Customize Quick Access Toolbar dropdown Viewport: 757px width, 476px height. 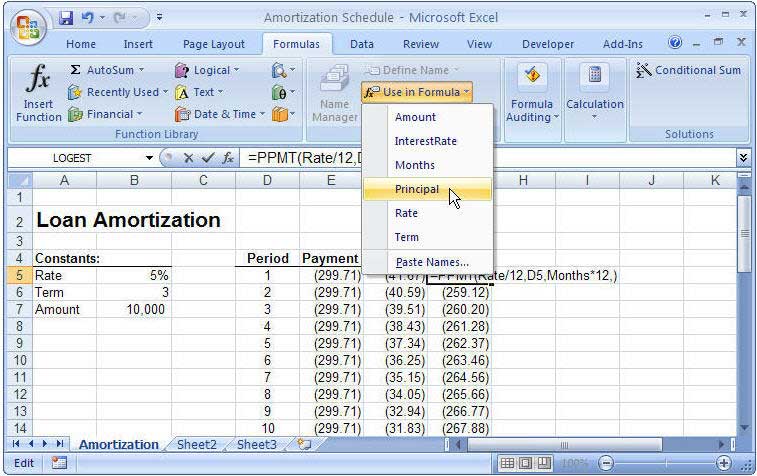tap(159, 18)
